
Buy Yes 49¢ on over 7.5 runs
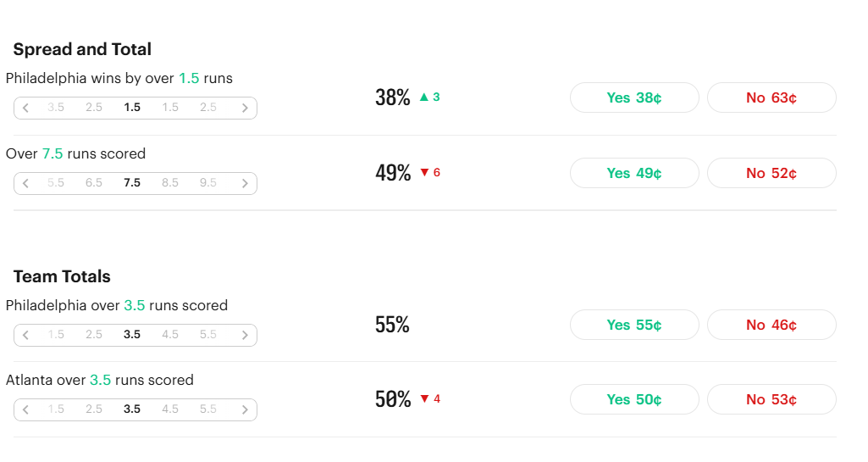pos(634,174)
